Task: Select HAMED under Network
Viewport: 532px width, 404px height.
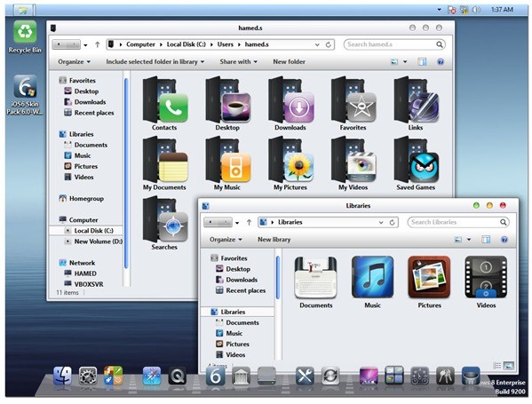Action: [x=81, y=273]
